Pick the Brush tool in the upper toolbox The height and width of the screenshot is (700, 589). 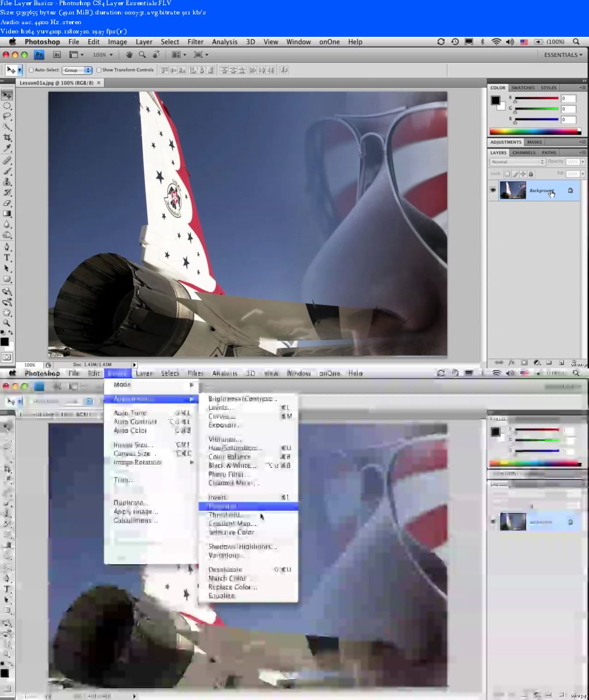tap(7, 171)
